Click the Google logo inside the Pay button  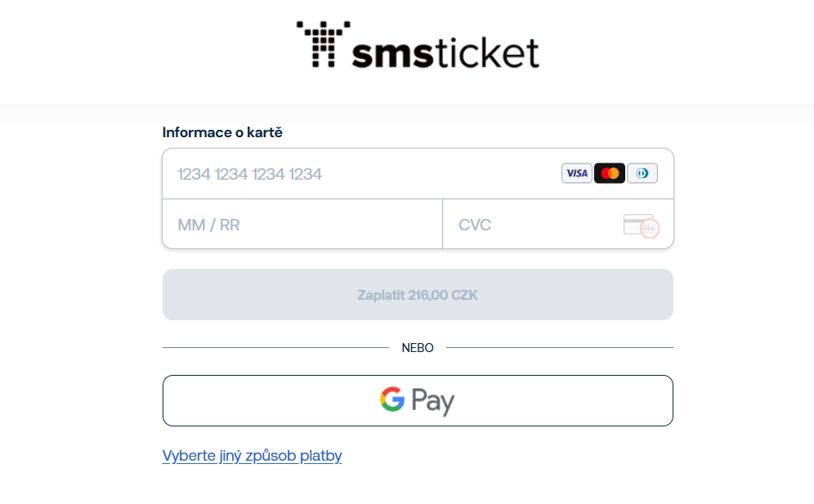[391, 400]
